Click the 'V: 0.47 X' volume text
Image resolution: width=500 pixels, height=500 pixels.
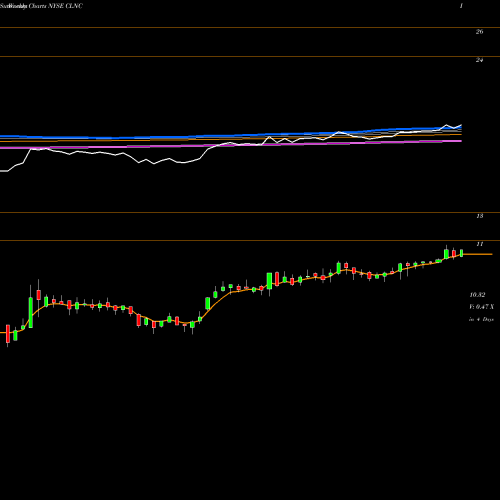[x=481, y=307]
